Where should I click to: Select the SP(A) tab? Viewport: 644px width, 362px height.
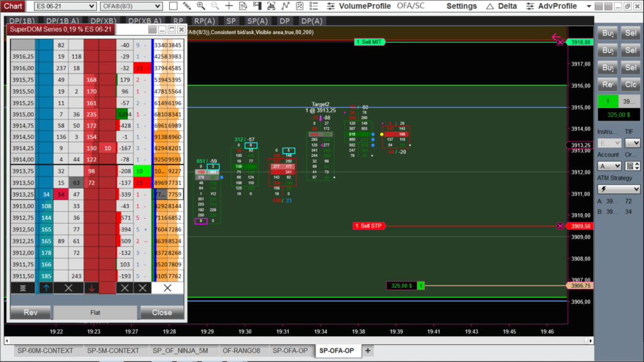[x=257, y=21]
